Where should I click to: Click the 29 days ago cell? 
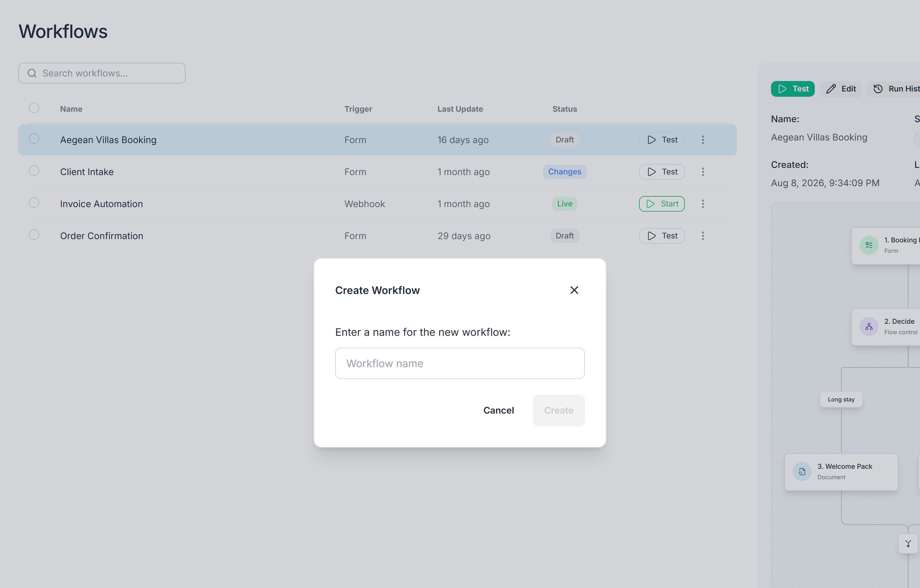464,236
